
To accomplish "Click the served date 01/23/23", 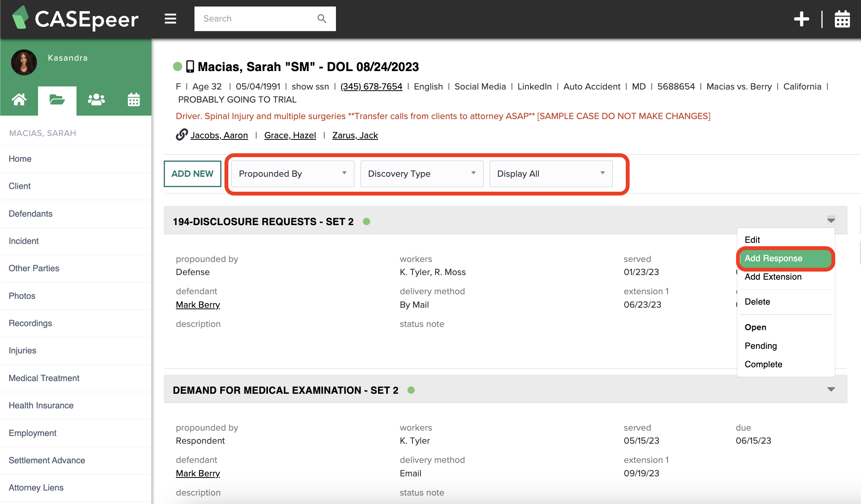I will point(641,272).
